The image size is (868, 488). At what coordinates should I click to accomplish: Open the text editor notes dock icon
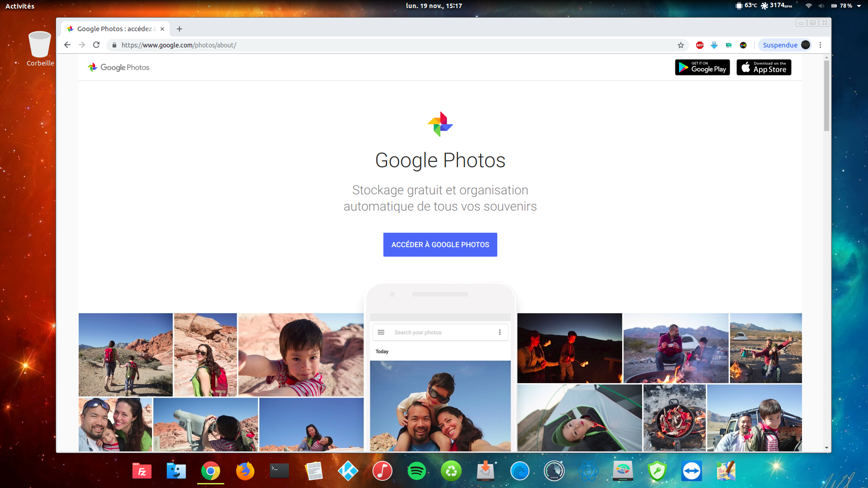pyautogui.click(x=314, y=471)
